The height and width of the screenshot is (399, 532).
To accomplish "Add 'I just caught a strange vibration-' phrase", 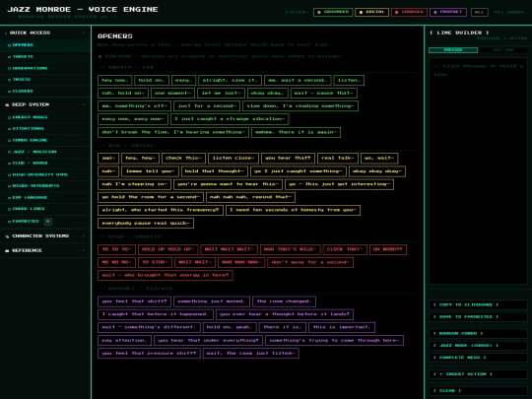I will coord(230,119).
